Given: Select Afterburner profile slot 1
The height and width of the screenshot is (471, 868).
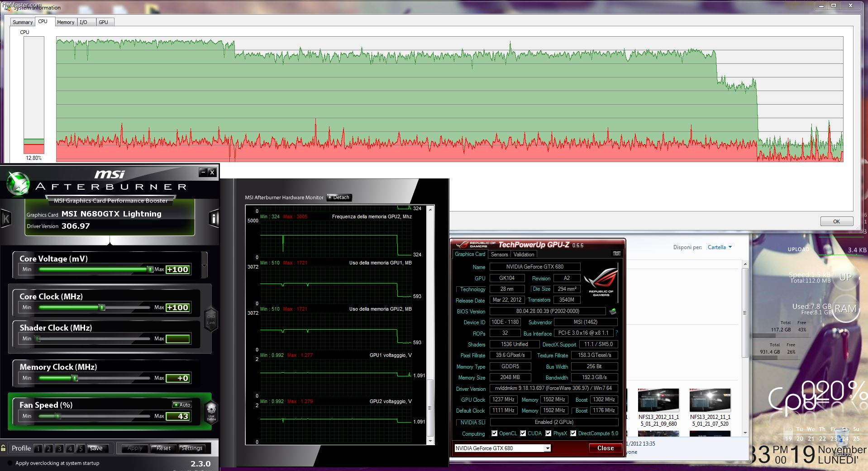Looking at the screenshot, I should (x=38, y=449).
